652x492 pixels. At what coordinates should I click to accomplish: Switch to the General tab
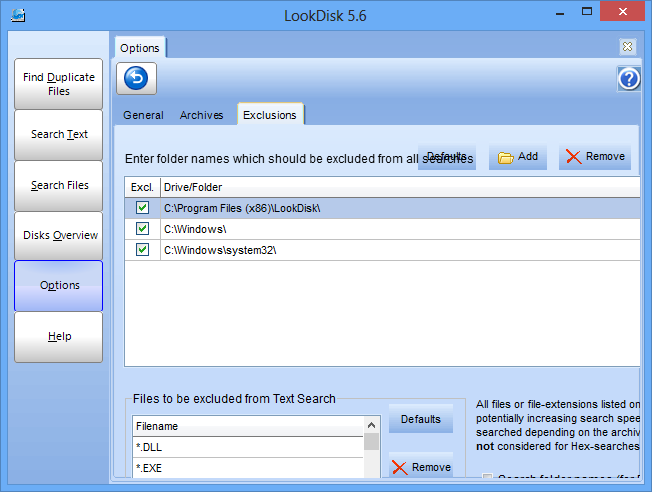point(143,115)
